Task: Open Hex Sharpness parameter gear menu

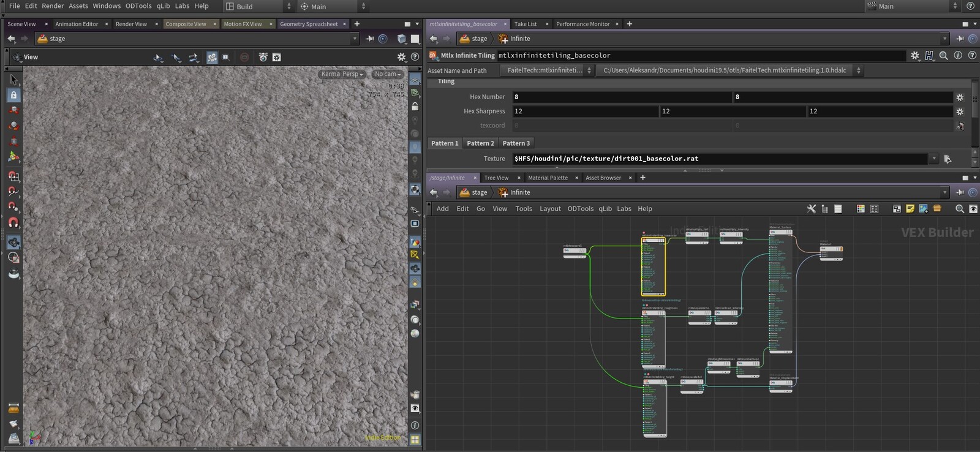Action: [x=960, y=111]
